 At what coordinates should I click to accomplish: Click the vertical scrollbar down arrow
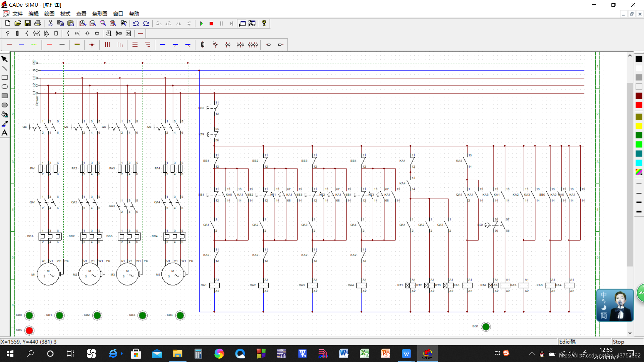[630, 333]
